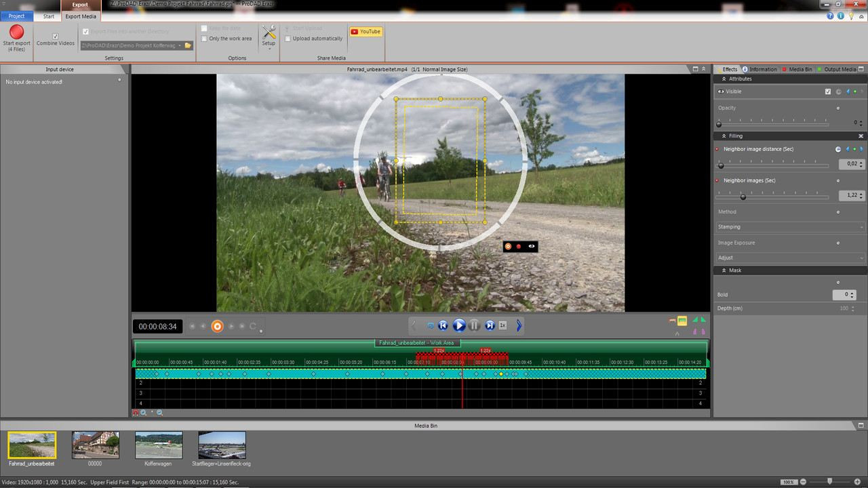
Task: Zoom in the timeline with magnifier
Action: [144, 412]
